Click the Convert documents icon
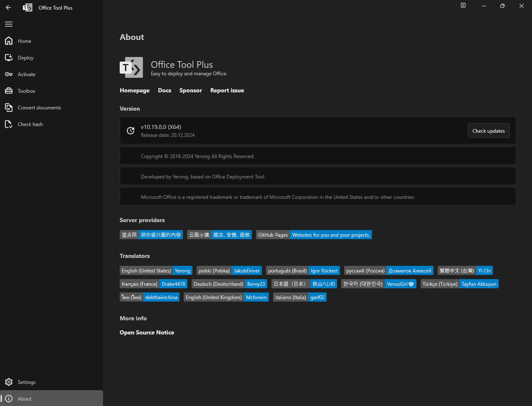The image size is (532, 406). tap(8, 107)
